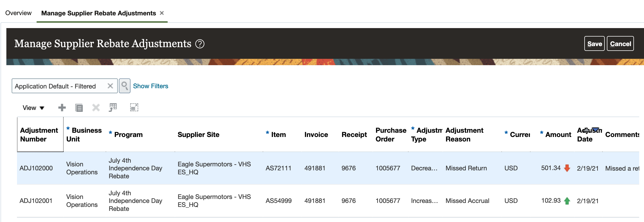The width and height of the screenshot is (644, 222).
Task: Click the Duplicate row icon
Action: point(79,108)
